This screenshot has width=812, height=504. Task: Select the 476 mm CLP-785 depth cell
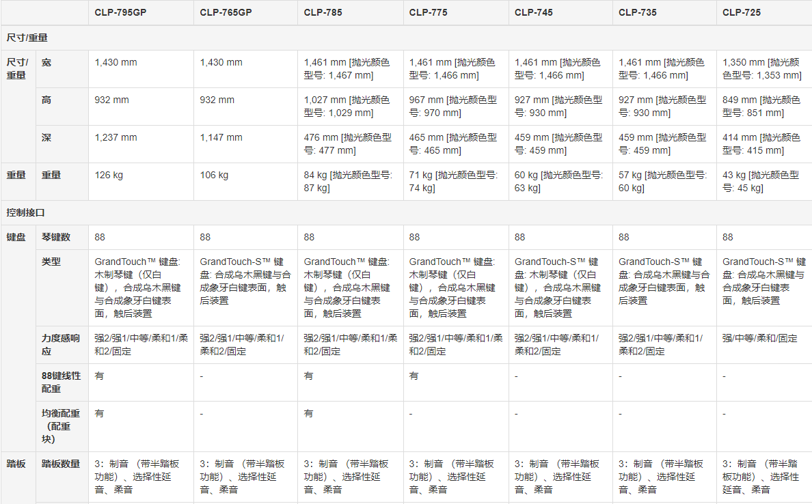pyautogui.click(x=351, y=144)
